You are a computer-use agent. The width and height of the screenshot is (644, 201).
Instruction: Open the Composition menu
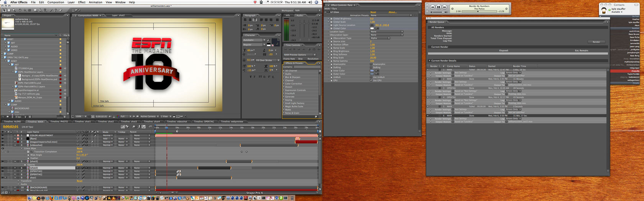click(x=56, y=2)
